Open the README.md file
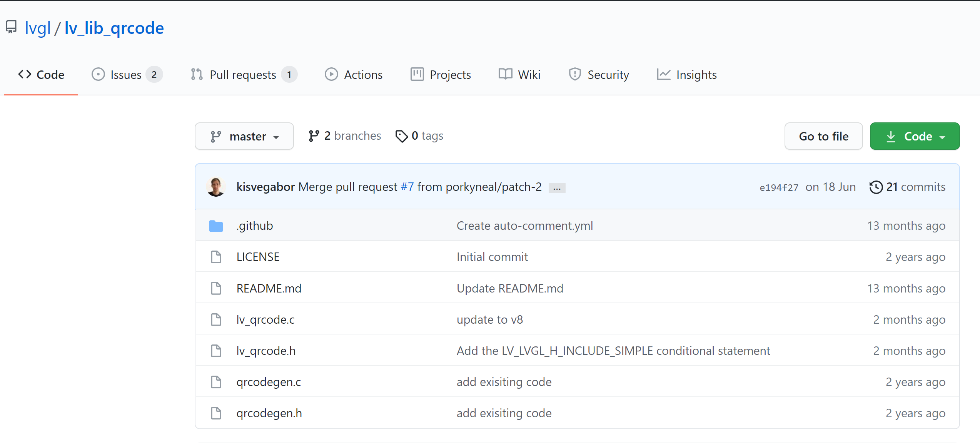This screenshot has height=443, width=980. (269, 289)
